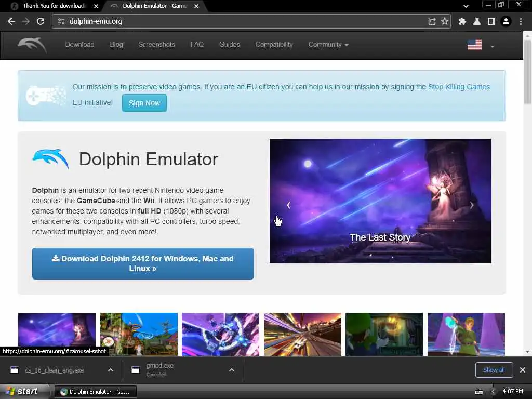Select the Dolphin Emulator browser tab
Screen dimensions: 532x399
coord(154,6)
